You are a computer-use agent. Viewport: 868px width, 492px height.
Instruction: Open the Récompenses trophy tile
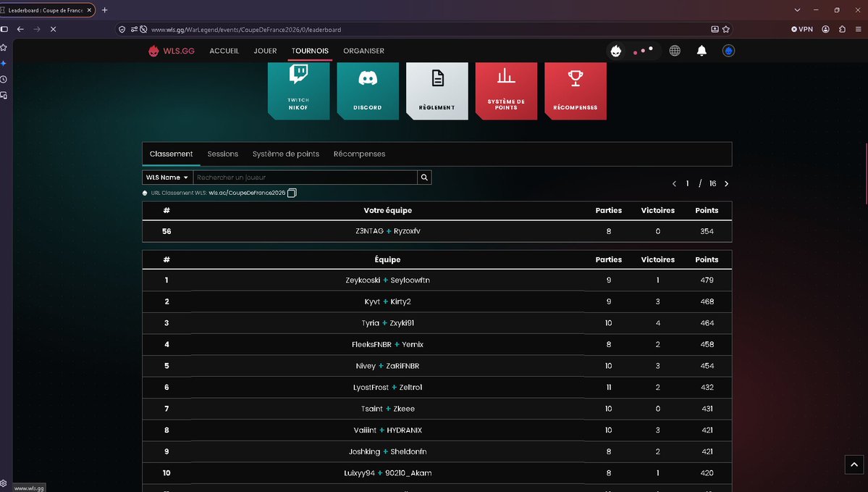[575, 91]
